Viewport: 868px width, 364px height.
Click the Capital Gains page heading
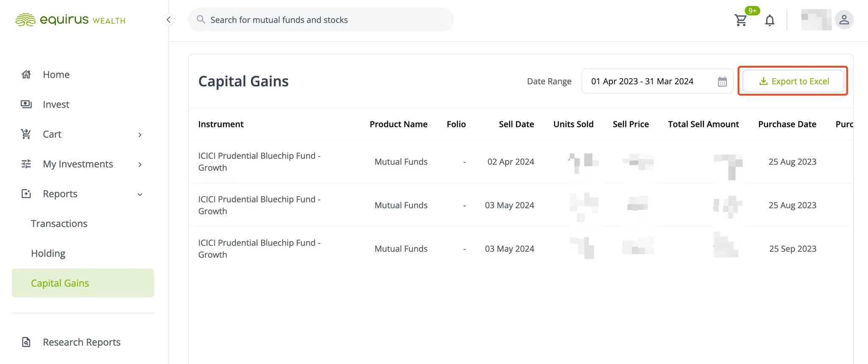click(243, 81)
